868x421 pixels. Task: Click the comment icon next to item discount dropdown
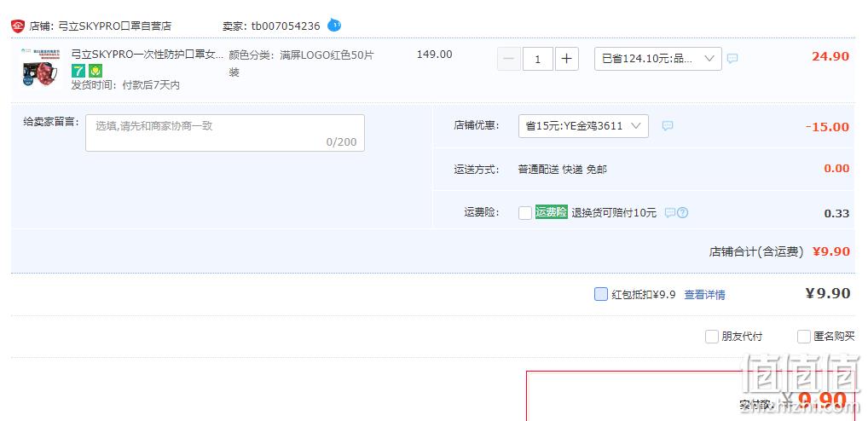[732, 58]
